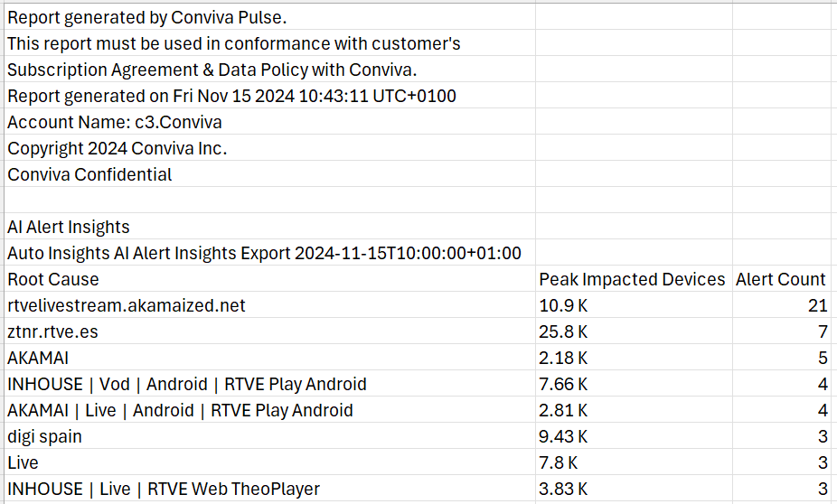Click the '3.83 K' peak devices cell
This screenshot has width=837, height=504.
pyautogui.click(x=563, y=489)
